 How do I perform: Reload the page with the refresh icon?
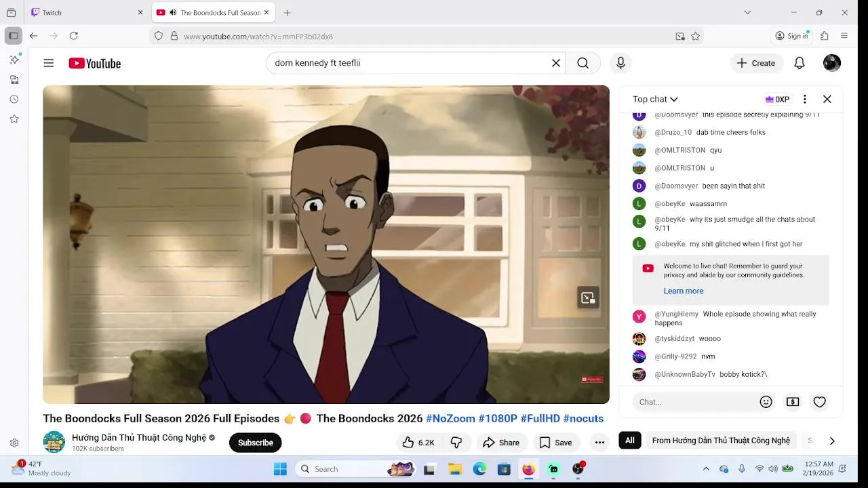(74, 36)
